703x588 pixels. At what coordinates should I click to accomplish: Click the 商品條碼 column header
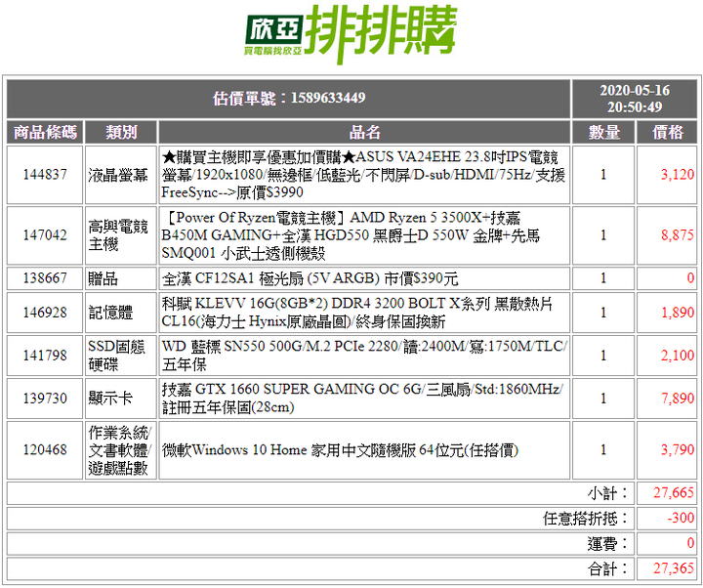45,132
